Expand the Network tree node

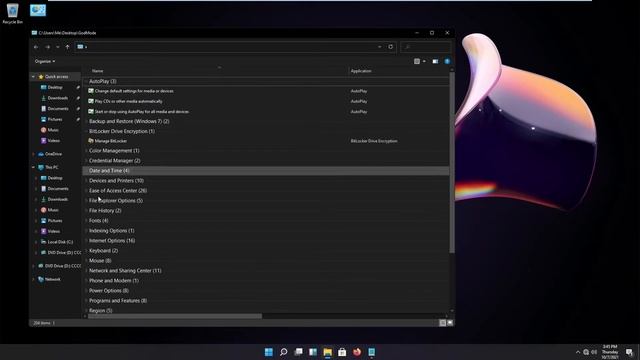pos(33,280)
